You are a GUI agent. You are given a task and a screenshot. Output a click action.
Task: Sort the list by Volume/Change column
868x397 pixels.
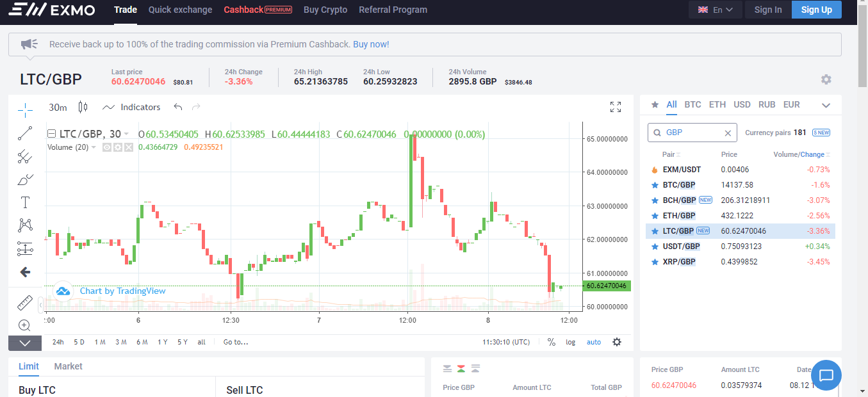click(x=803, y=154)
